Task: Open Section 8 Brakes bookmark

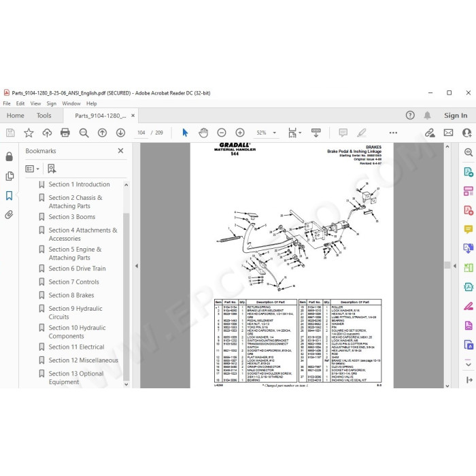Action: click(71, 295)
